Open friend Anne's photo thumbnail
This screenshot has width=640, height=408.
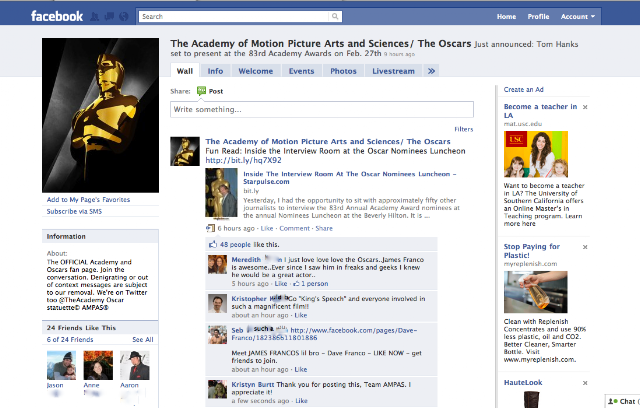98,366
